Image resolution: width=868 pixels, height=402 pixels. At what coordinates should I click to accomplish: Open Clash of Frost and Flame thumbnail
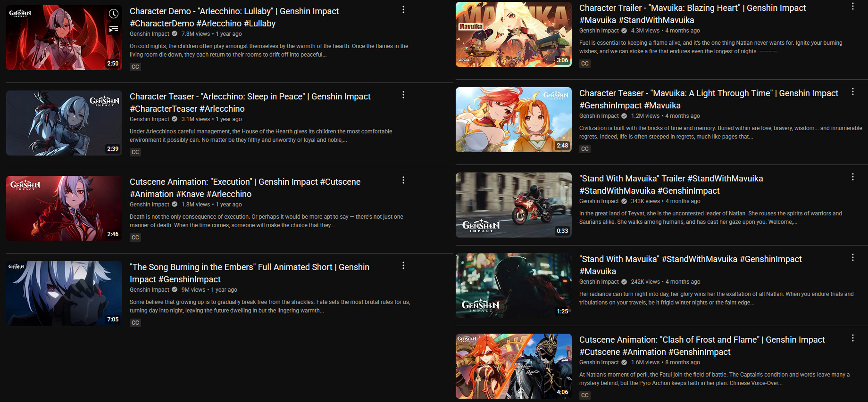click(514, 366)
